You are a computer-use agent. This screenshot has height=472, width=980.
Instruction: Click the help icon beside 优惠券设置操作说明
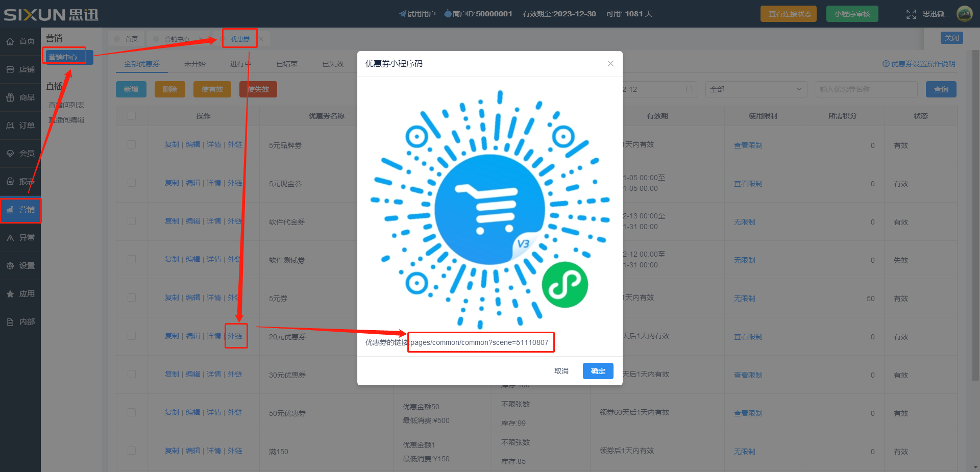tap(886, 64)
